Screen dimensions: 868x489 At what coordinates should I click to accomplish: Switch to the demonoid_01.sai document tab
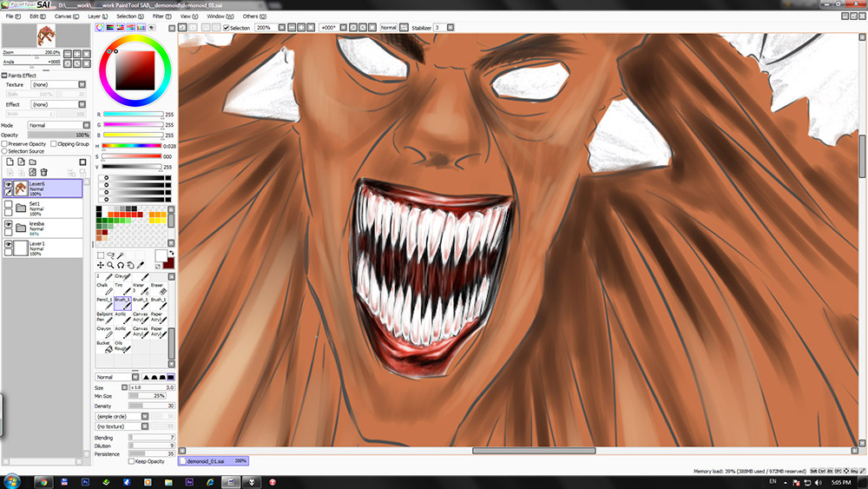pyautogui.click(x=214, y=460)
